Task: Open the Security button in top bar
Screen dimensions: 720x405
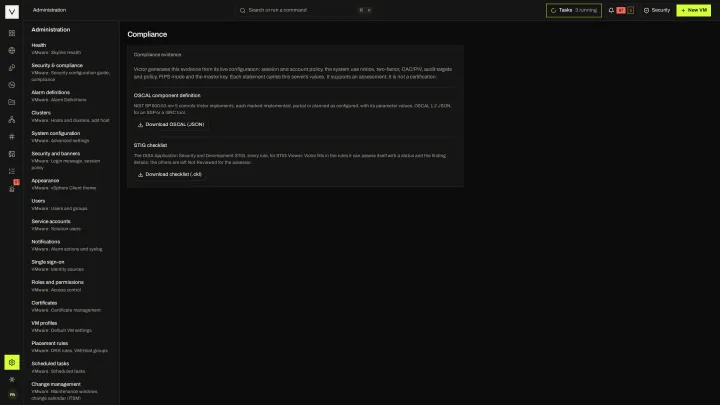Action: point(657,10)
